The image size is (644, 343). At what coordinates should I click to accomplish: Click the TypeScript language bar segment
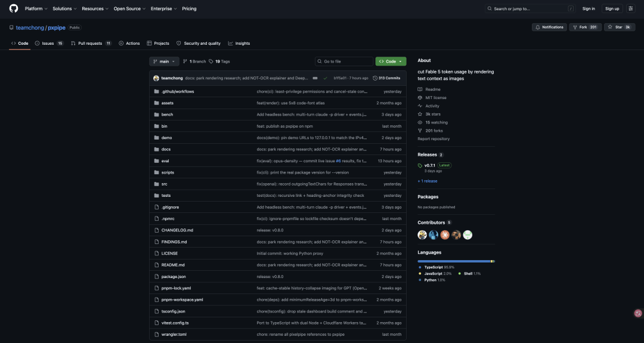[x=454, y=261]
